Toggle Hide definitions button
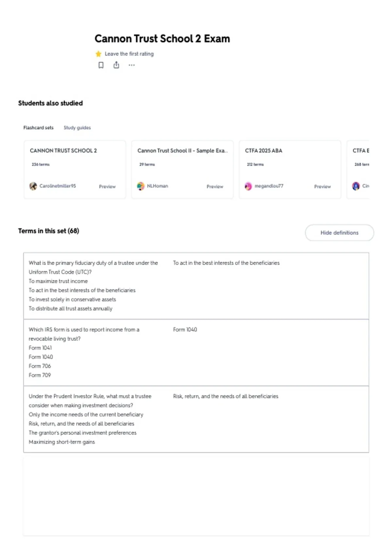Screen dimensions: 392x556 [x=339, y=233]
